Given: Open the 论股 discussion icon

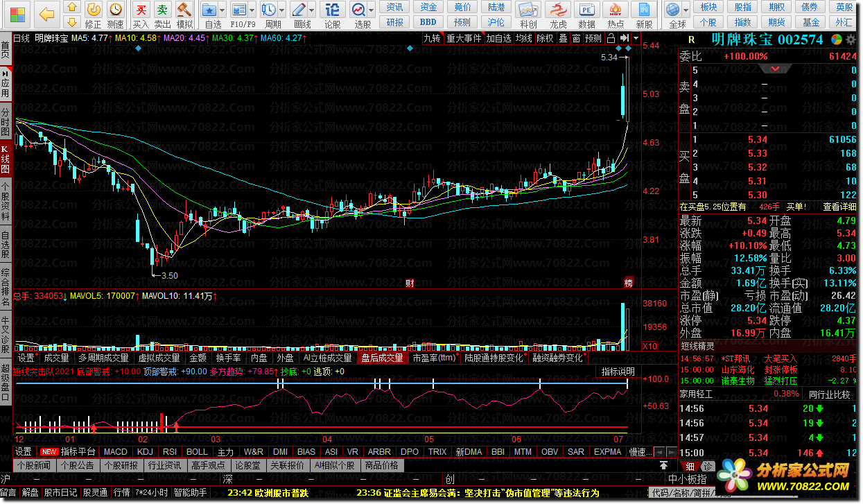Looking at the screenshot, I should pos(333,10).
